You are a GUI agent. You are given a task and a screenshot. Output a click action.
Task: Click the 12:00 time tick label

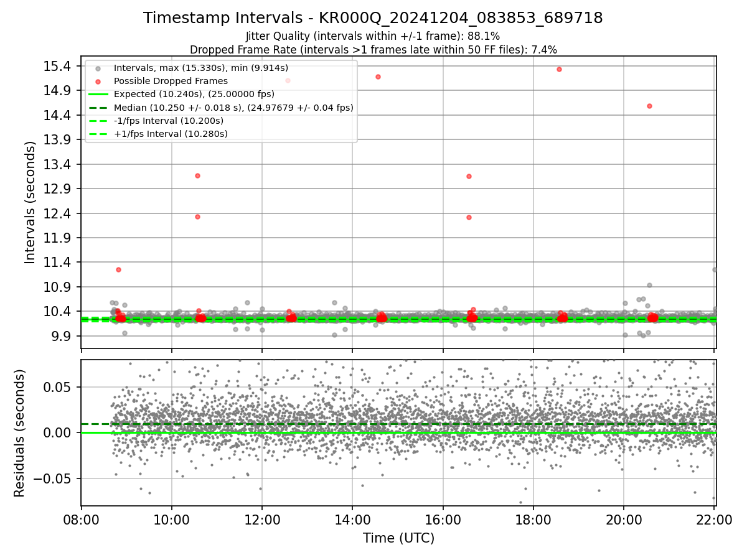point(262,520)
